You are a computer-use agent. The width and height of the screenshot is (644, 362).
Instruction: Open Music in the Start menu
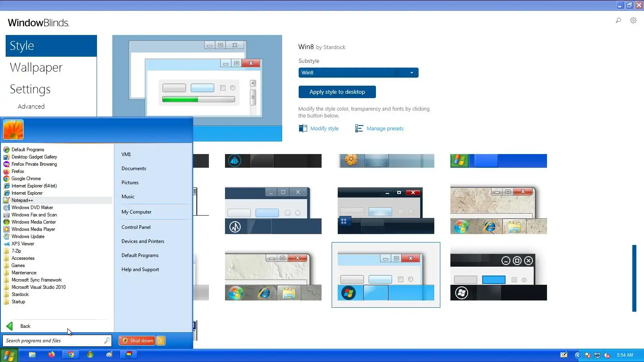[x=128, y=197]
